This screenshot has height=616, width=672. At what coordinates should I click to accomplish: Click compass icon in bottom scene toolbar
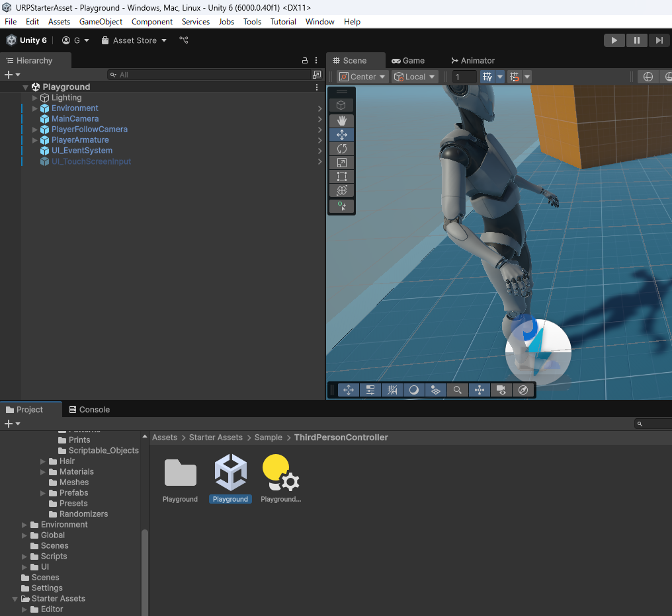click(523, 390)
